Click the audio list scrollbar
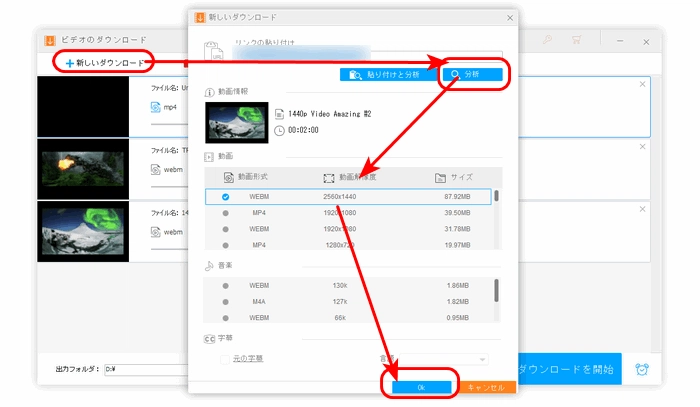This screenshot has width=700, height=407. (x=496, y=290)
